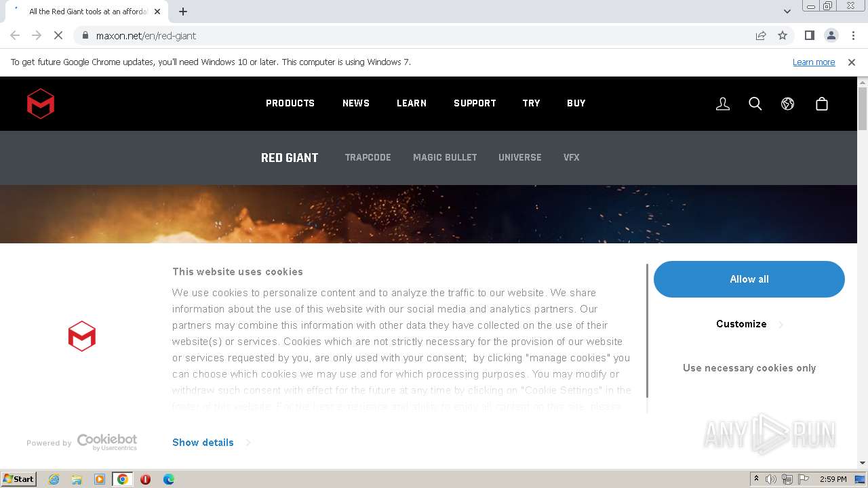
Task: Toggle browser side panel icon
Action: coord(809,36)
